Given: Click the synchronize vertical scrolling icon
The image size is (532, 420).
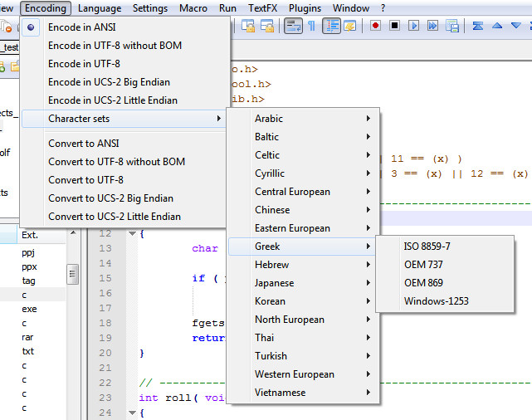Looking at the screenshot, I should point(248,26).
